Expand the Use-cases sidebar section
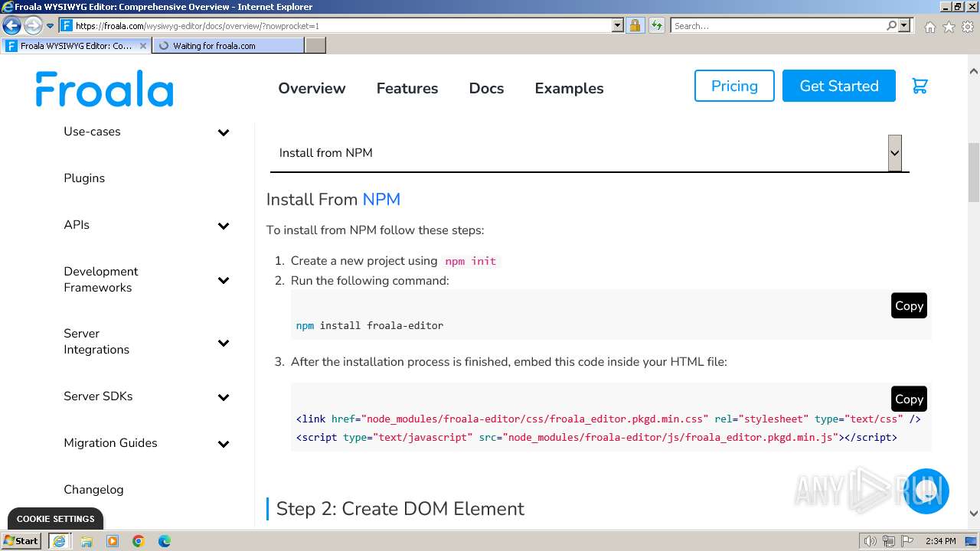Screen dimensions: 980x551 [224, 132]
